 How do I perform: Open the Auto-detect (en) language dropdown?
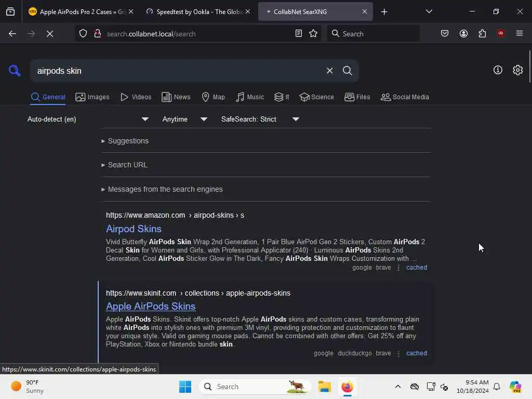tap(88, 119)
